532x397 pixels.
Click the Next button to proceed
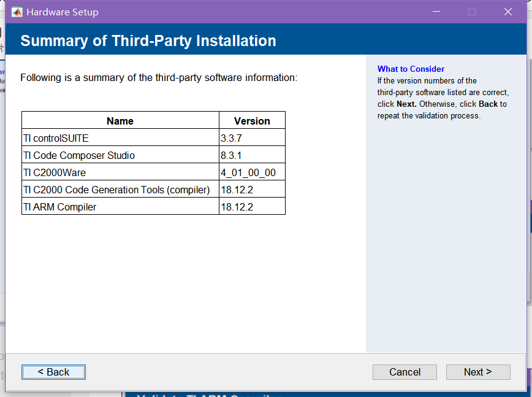click(x=478, y=372)
